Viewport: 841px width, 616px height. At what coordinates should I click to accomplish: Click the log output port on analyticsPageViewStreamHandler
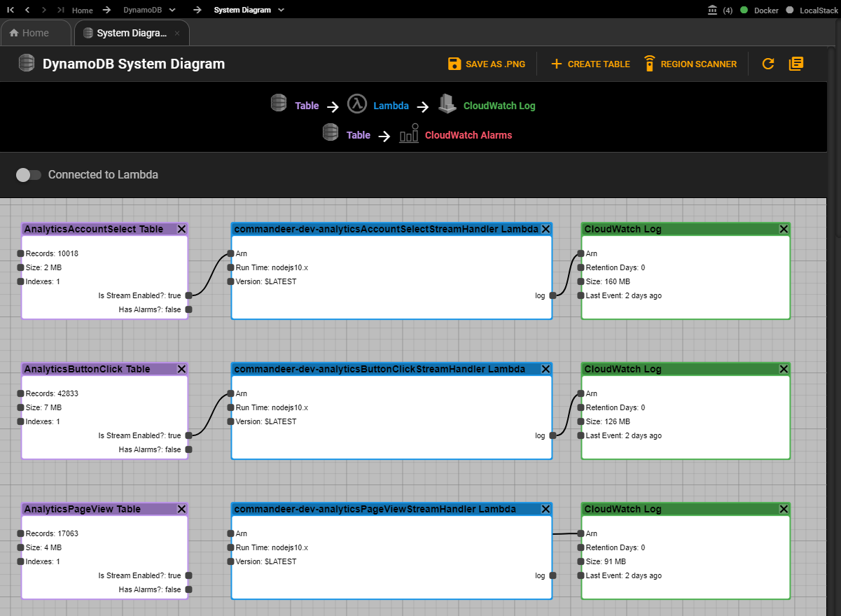552,575
